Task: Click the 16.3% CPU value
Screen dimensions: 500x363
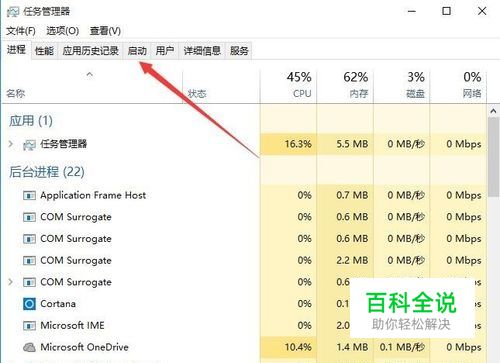Action: (x=298, y=144)
